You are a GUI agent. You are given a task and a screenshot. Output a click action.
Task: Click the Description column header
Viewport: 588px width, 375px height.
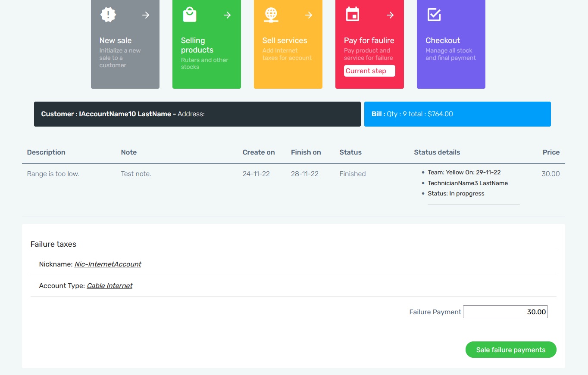click(x=46, y=152)
